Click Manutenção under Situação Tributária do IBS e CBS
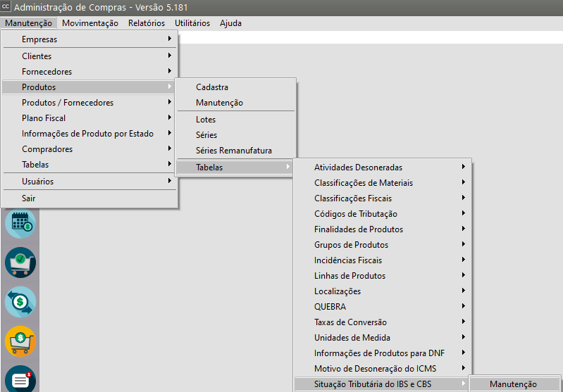This screenshot has height=392, width=563. click(x=513, y=384)
